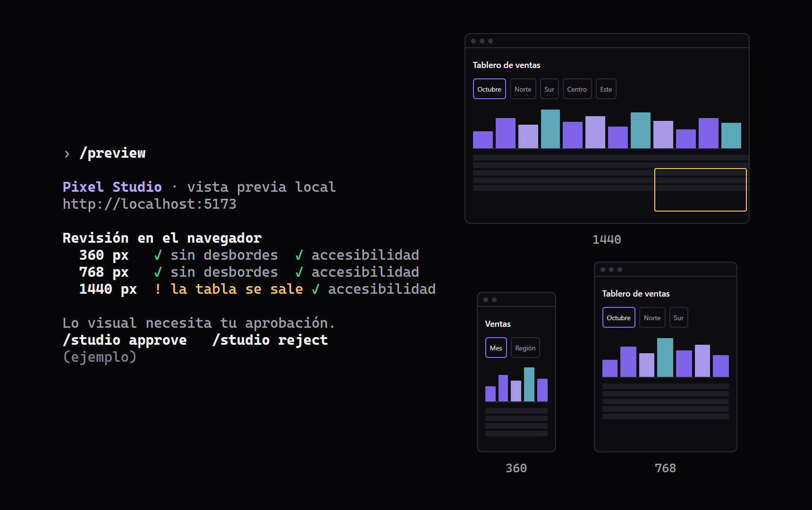Select Octubre tab in the 1440 preview
The width and height of the screenshot is (812, 510).
tap(489, 89)
